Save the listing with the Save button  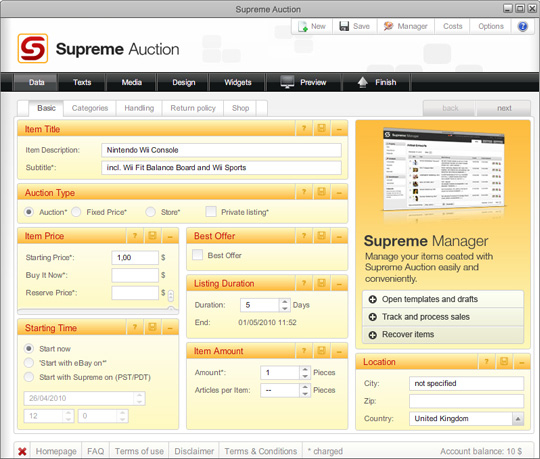(x=355, y=27)
